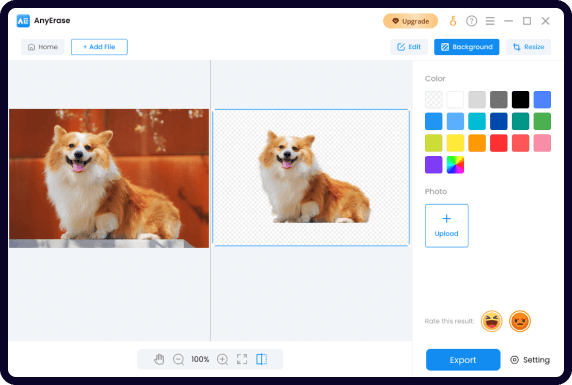Toggle the split compare view icon
The image size is (572, 385).
[262, 359]
